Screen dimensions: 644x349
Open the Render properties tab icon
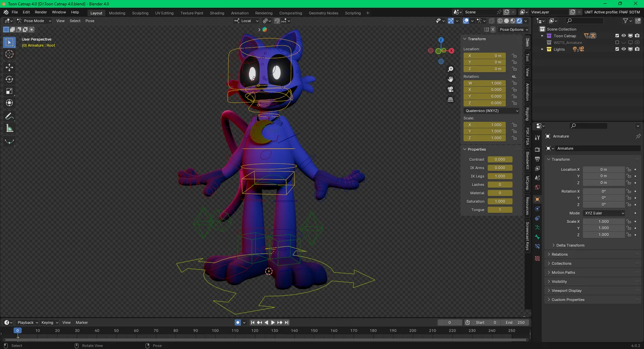point(537,150)
